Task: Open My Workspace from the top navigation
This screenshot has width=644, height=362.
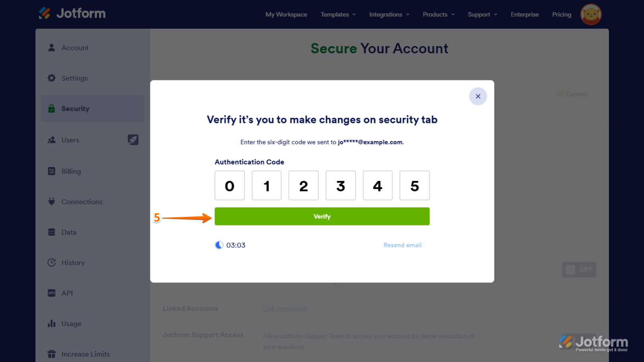Action: [286, 14]
